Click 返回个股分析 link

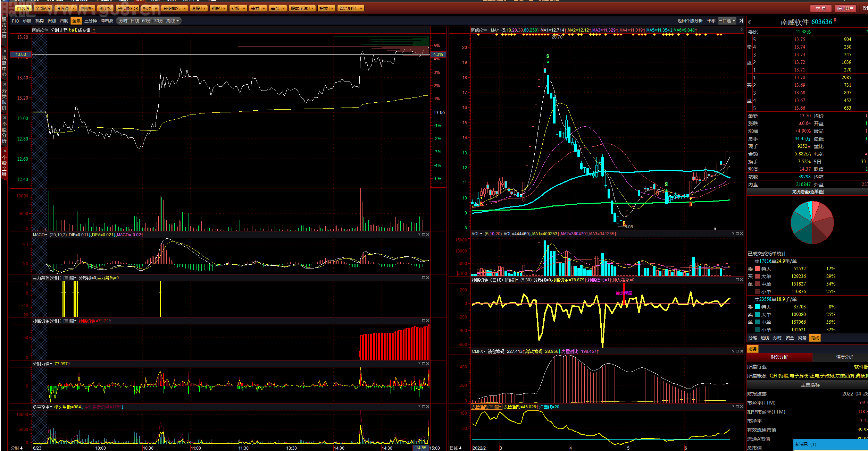point(690,21)
